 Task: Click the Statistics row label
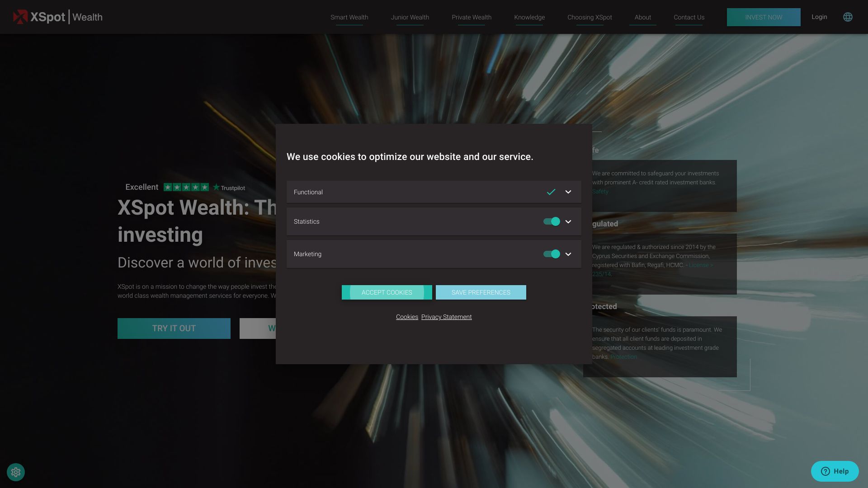point(307,221)
